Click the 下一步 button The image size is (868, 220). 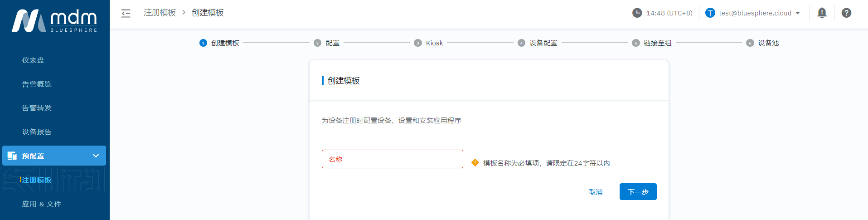pos(638,192)
